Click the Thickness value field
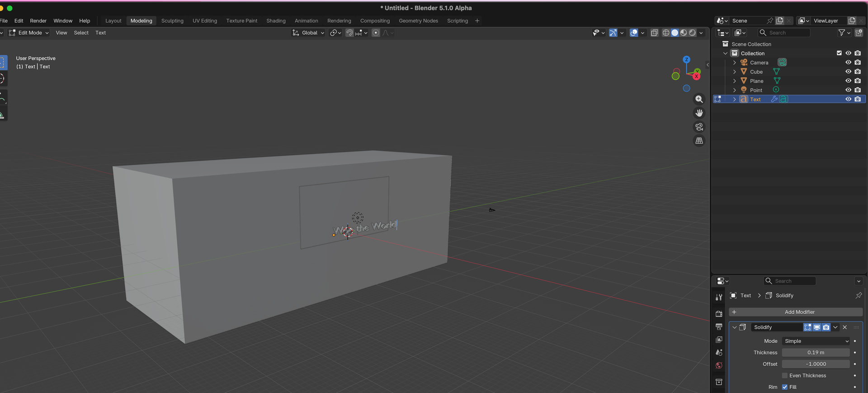The width and height of the screenshot is (868, 393). (x=816, y=353)
